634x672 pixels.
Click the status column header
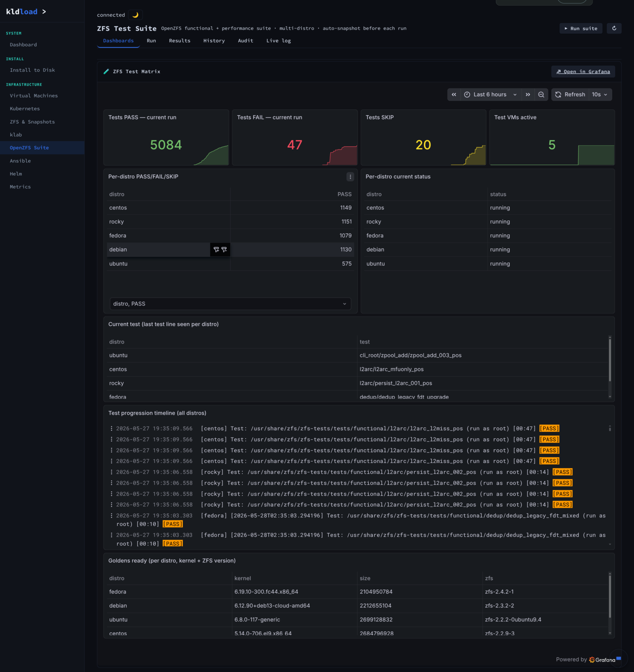point(498,194)
